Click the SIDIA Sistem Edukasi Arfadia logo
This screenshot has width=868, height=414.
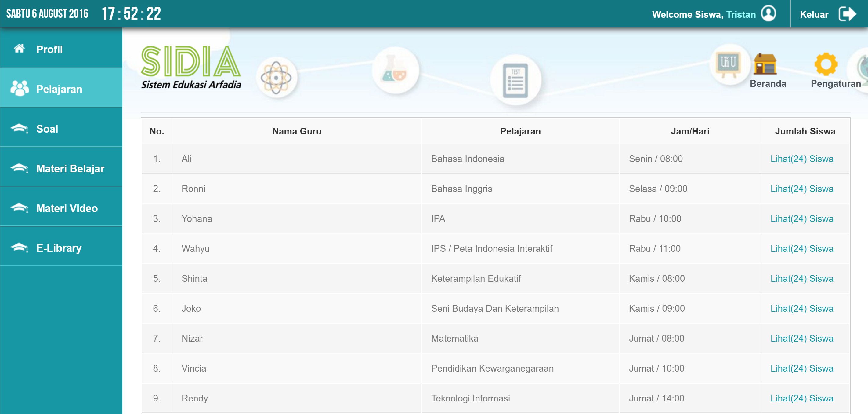click(x=191, y=68)
